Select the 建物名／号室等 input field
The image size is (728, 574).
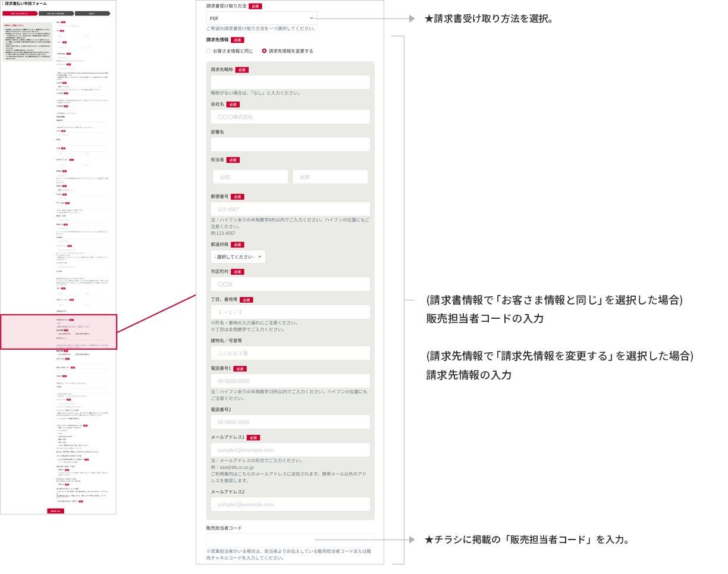(290, 353)
